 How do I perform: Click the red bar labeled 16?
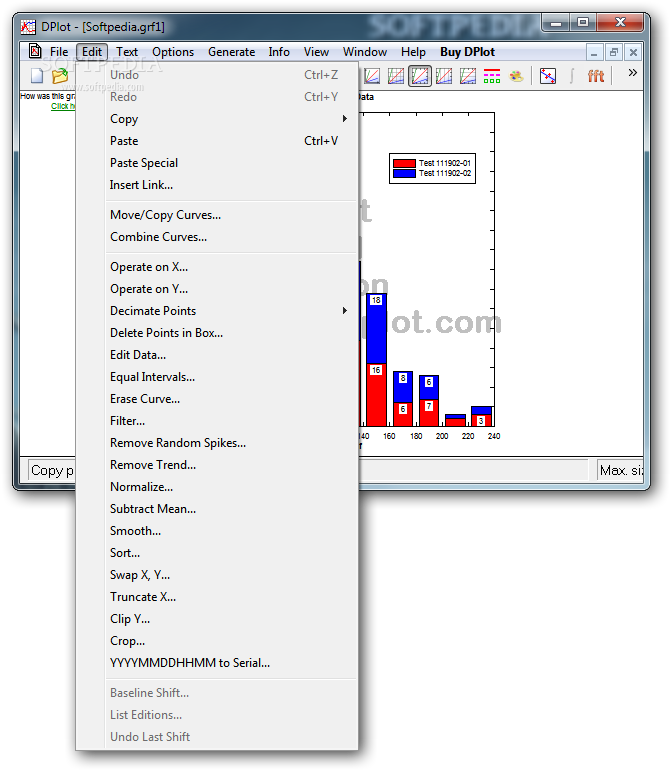click(377, 395)
